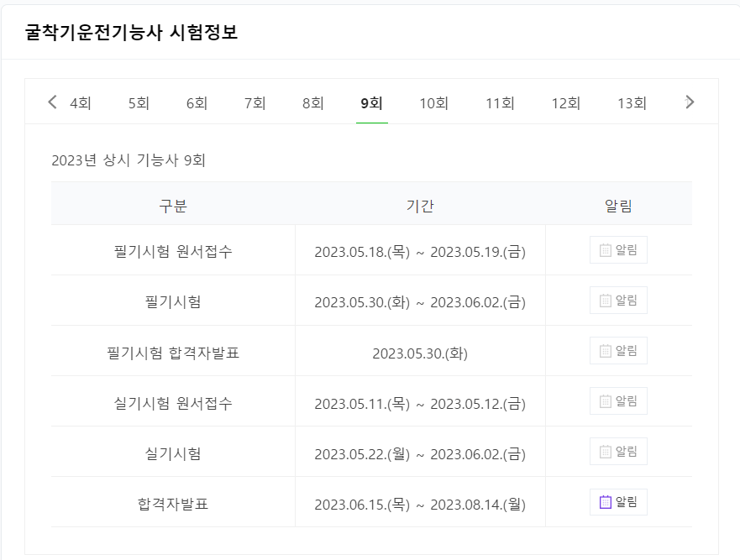Open the 10회 tab
Image resolution: width=740 pixels, height=560 pixels.
click(x=433, y=103)
